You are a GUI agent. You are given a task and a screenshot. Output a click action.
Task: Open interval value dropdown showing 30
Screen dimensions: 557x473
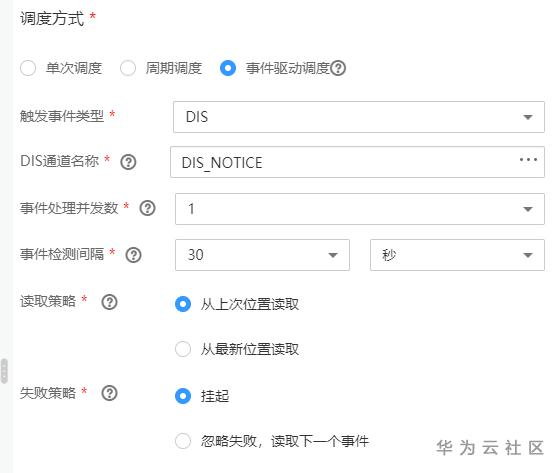(262, 255)
